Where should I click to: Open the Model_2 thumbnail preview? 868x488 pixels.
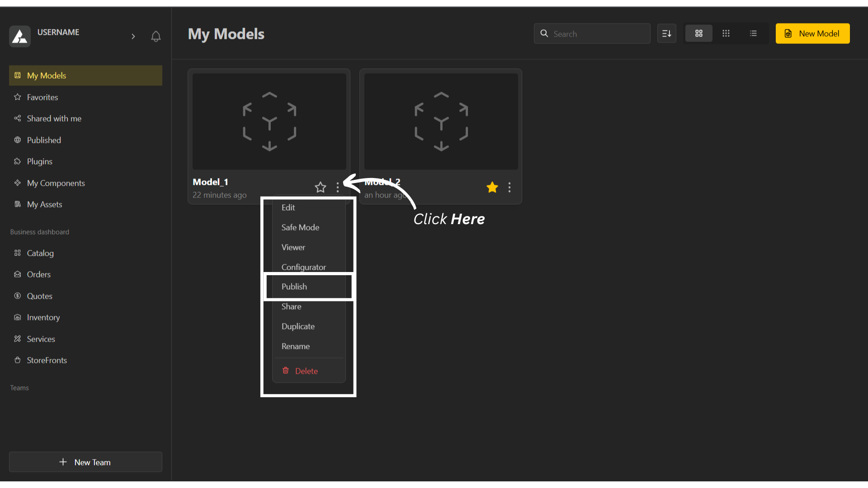(441, 121)
